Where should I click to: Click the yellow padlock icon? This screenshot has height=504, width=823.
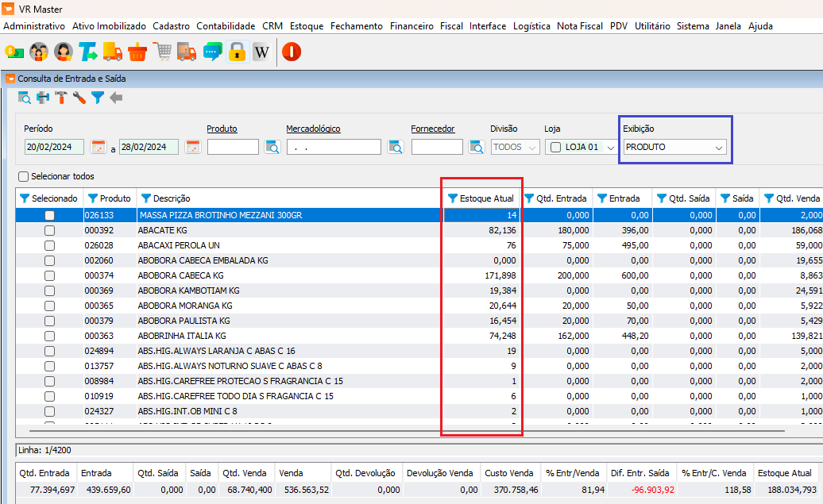237,52
